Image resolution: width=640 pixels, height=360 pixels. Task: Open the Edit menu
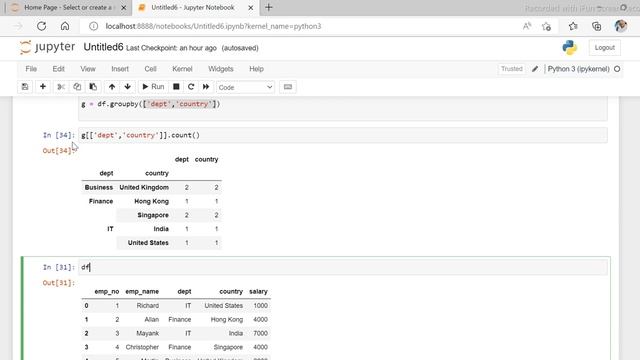click(58, 69)
